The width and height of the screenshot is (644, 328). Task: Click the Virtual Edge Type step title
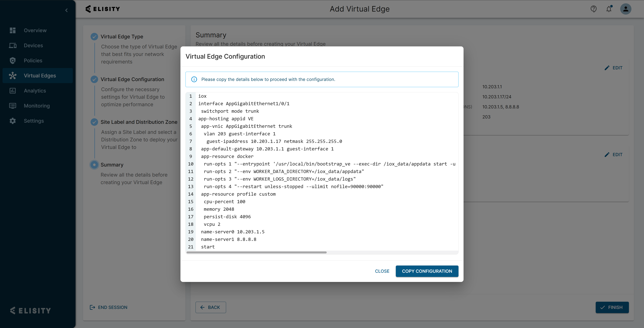pos(122,37)
